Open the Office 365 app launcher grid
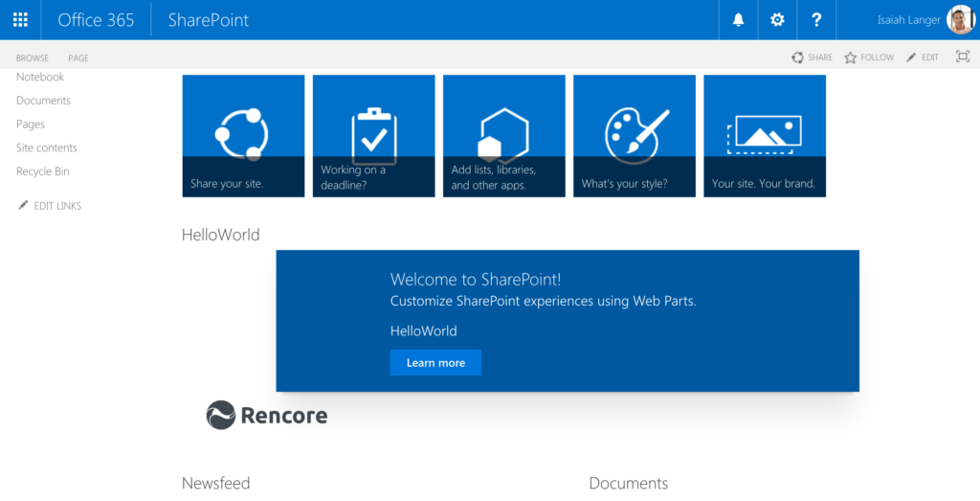The height and width of the screenshot is (501, 980). 20,20
